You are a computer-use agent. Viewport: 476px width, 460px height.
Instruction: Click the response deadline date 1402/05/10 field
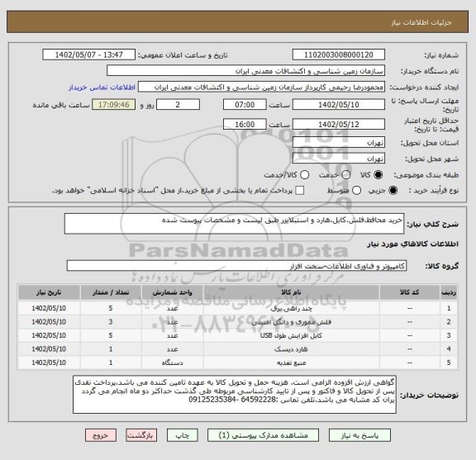pyautogui.click(x=339, y=105)
